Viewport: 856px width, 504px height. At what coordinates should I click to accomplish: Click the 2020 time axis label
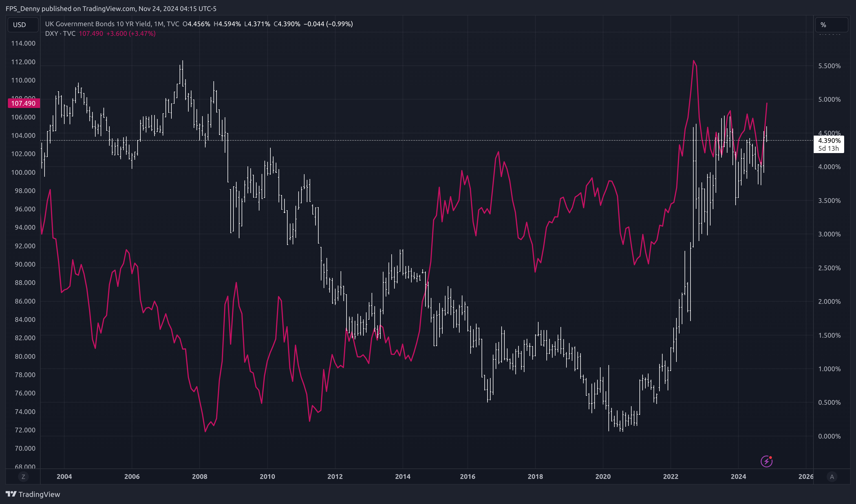click(x=603, y=476)
